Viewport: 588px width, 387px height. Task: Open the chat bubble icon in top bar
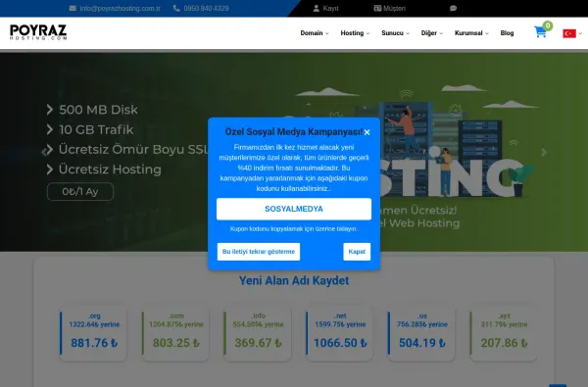point(453,8)
